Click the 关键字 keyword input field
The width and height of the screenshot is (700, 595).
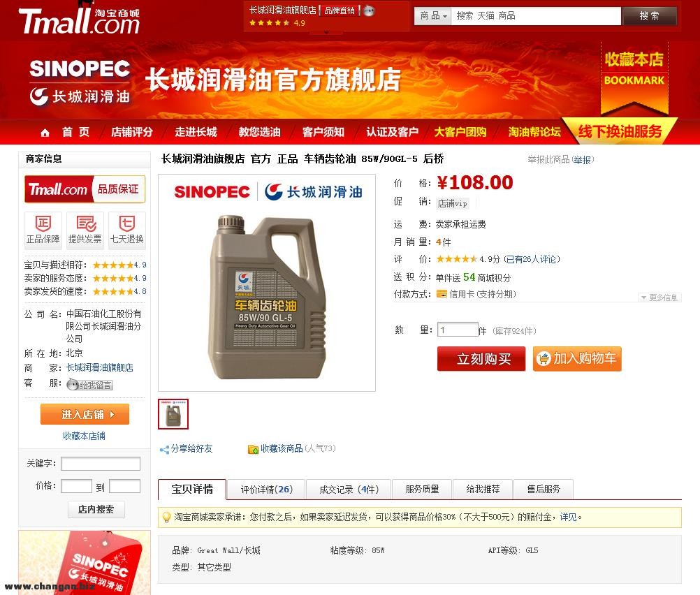101,464
